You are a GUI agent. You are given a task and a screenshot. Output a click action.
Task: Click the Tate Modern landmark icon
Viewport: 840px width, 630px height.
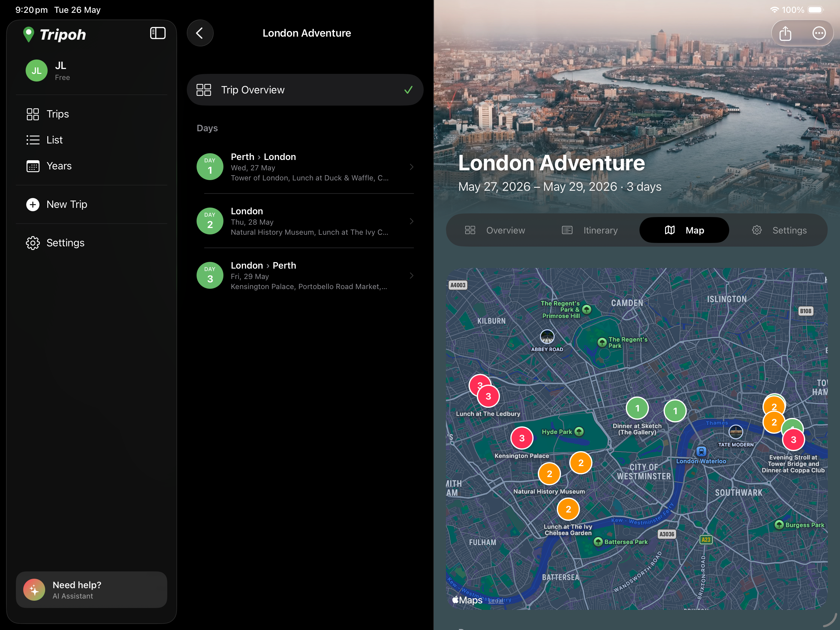click(x=736, y=432)
